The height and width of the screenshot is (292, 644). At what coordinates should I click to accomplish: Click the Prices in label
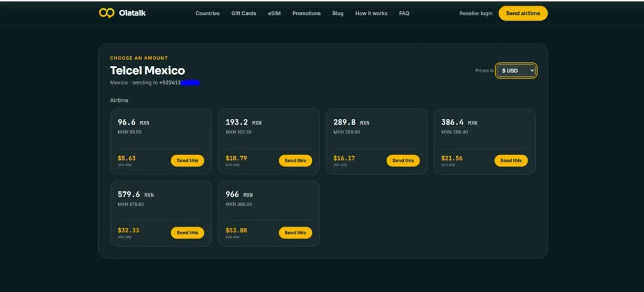tap(485, 70)
